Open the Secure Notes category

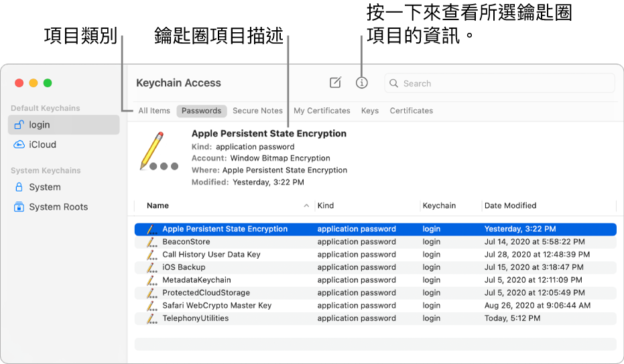click(257, 111)
